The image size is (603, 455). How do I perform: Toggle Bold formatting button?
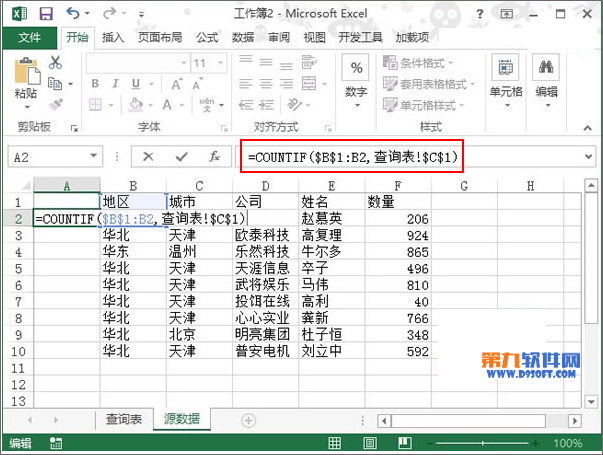pos(95,83)
